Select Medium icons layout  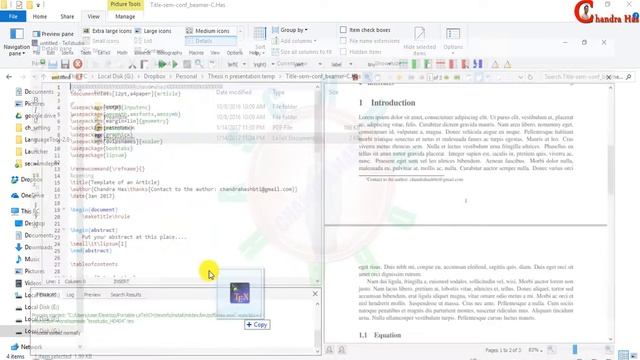point(208,31)
